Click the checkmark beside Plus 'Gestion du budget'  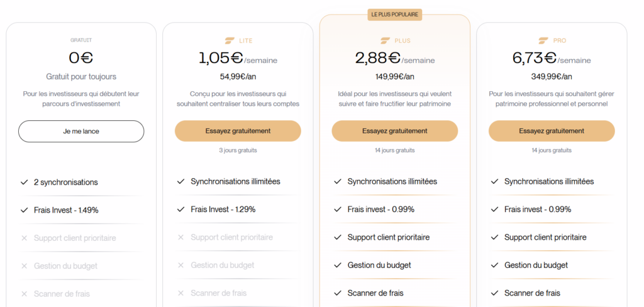[x=338, y=265]
